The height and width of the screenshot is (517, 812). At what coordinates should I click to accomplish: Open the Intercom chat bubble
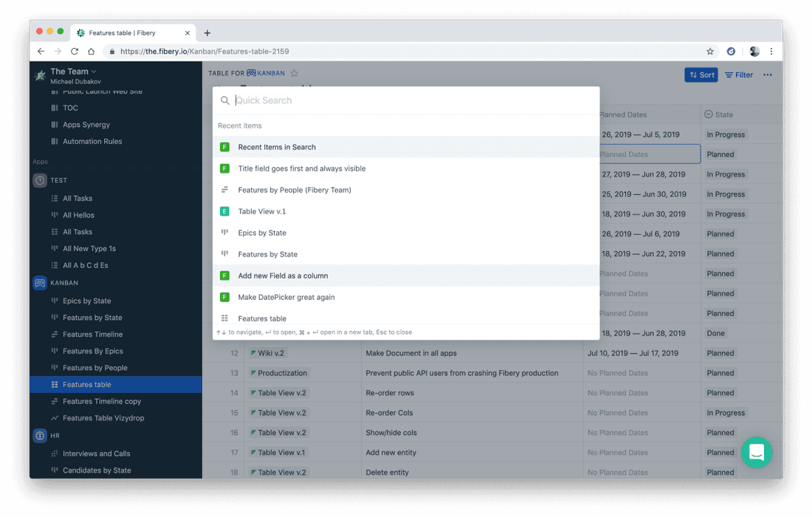coord(756,452)
